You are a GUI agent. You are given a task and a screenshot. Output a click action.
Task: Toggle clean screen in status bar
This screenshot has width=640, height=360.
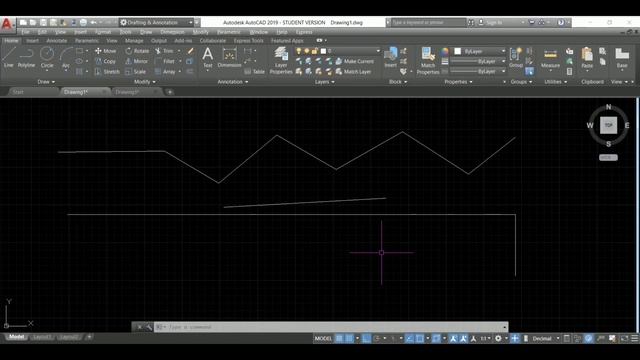click(x=624, y=338)
